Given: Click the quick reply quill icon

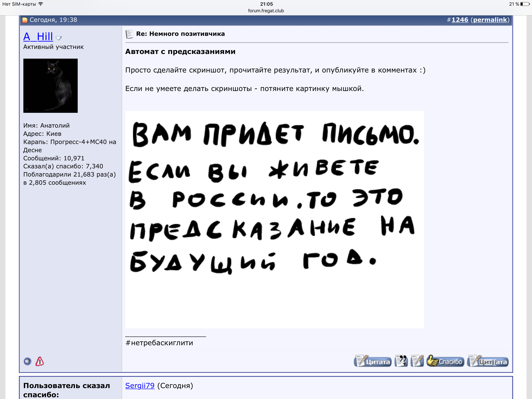Looking at the screenshot, I should click(417, 361).
